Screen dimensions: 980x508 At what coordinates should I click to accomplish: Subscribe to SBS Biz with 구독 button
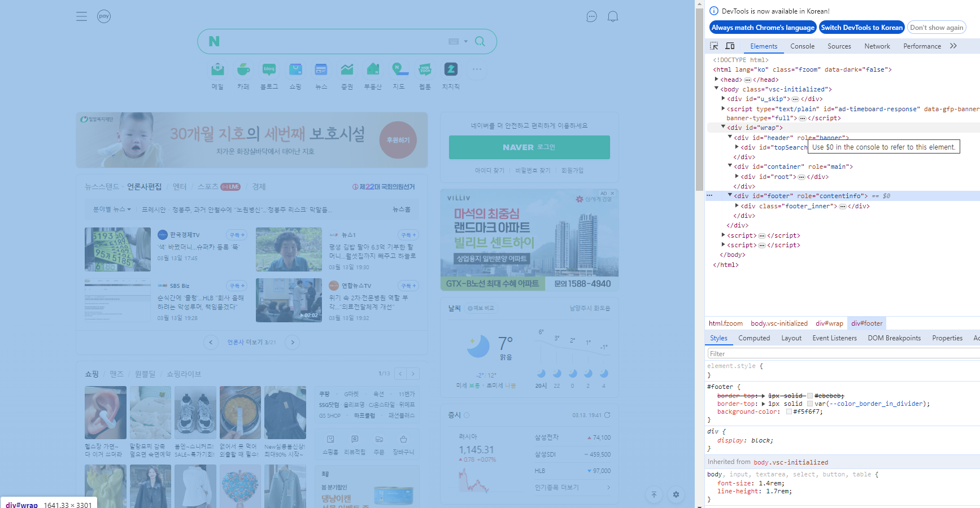point(236,286)
